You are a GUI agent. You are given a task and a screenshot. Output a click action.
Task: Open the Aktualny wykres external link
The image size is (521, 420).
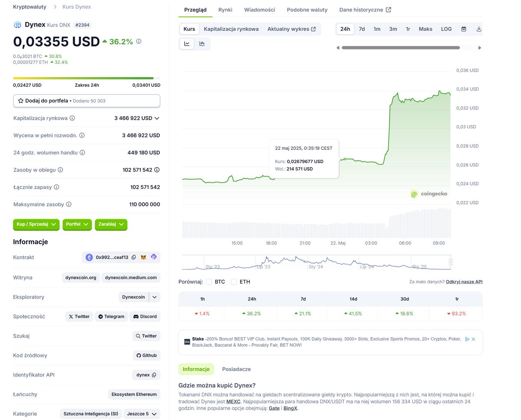point(291,29)
